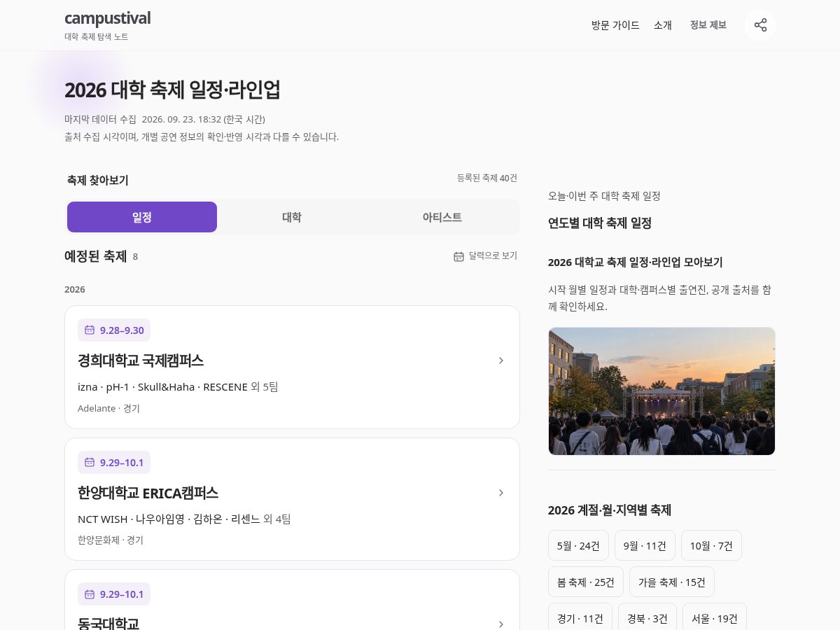Click the campustival logo
Image resolution: width=840 pixels, height=630 pixels.
tap(107, 18)
